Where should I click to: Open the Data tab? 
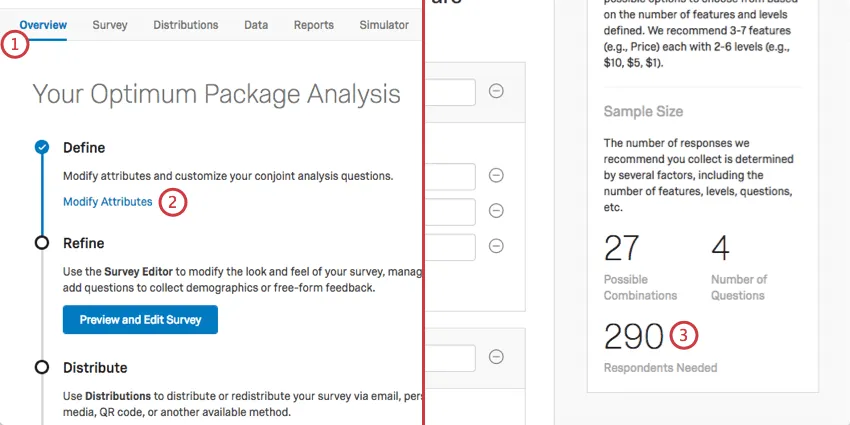pos(256,24)
